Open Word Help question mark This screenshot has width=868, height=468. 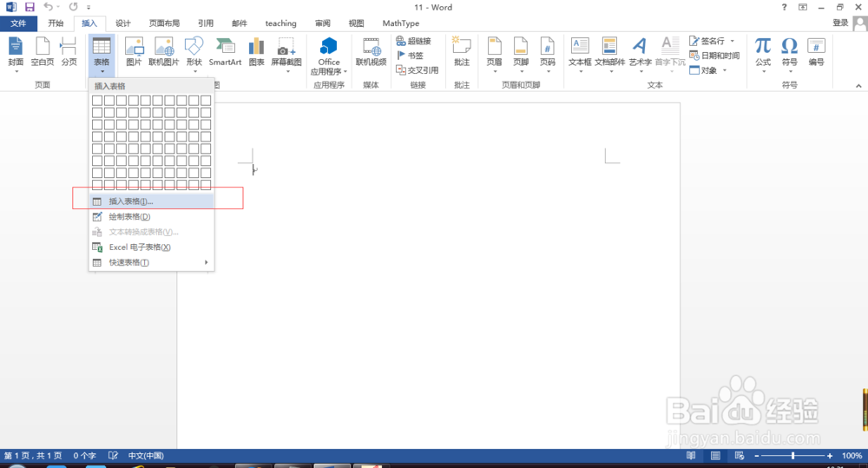[784, 7]
